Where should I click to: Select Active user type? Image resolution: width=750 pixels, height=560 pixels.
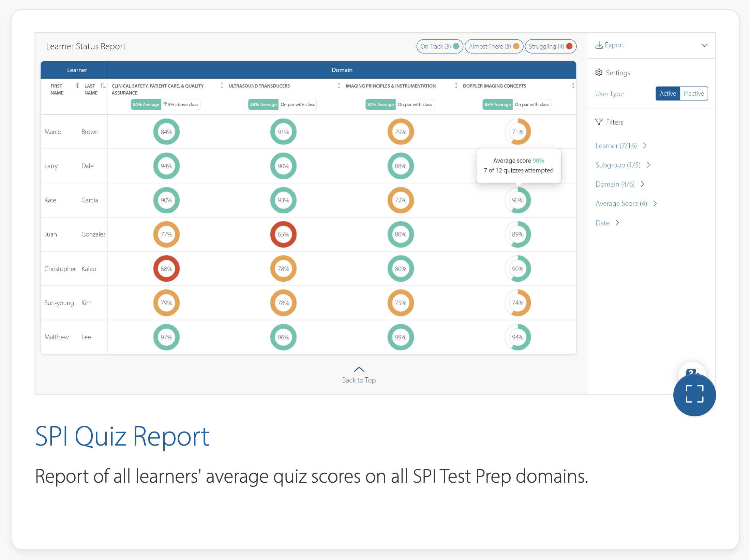[x=667, y=94]
